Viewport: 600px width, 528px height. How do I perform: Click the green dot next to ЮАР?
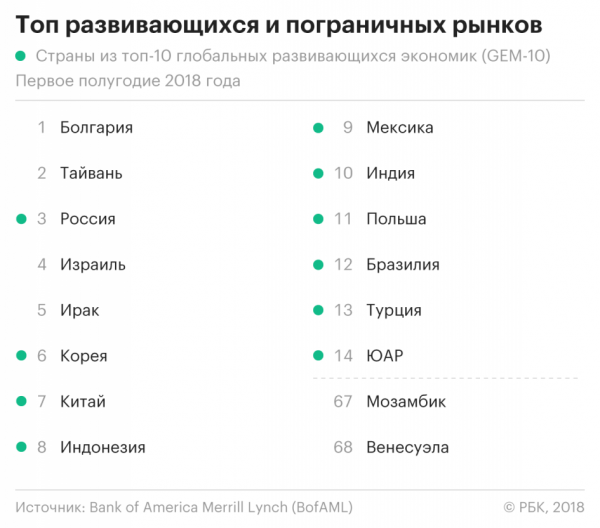(x=318, y=355)
